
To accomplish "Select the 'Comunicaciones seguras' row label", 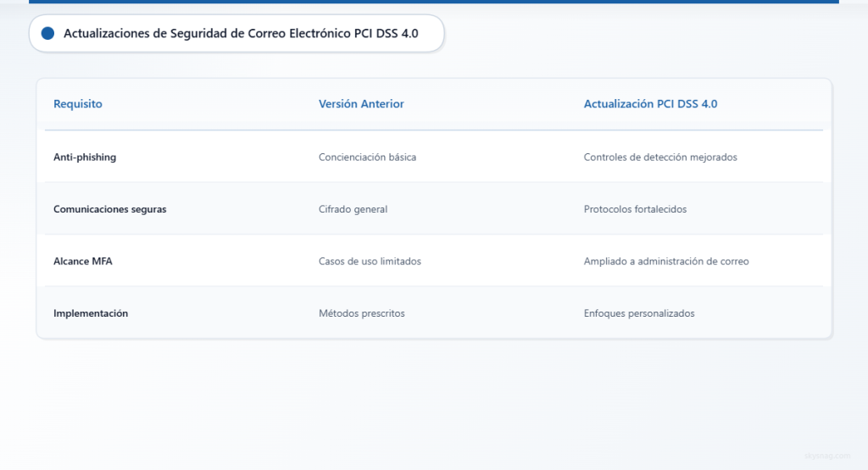I will point(109,209).
